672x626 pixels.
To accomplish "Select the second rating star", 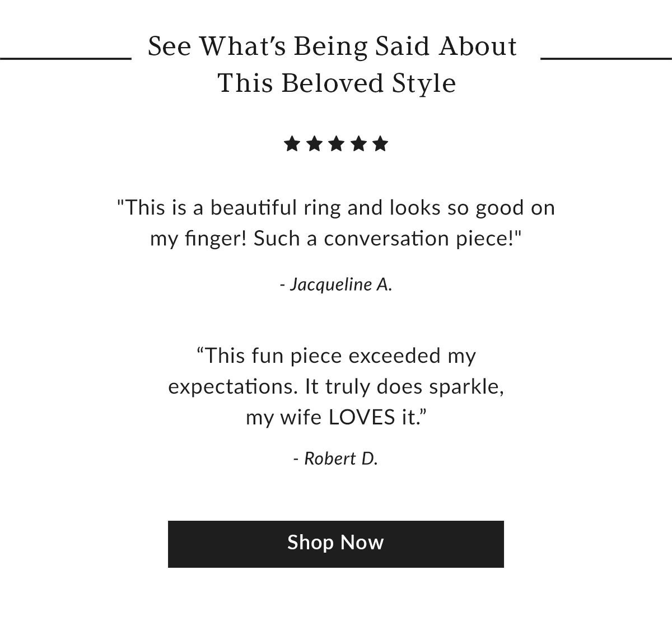I will click(x=314, y=144).
